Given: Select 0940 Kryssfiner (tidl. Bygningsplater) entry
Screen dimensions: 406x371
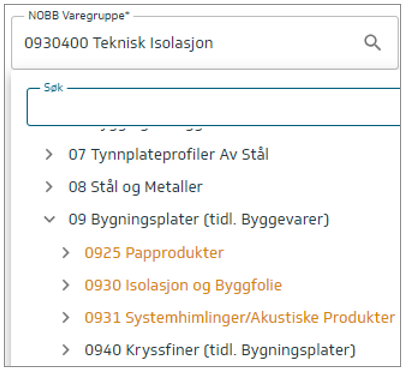Looking at the screenshot, I should click(220, 350).
